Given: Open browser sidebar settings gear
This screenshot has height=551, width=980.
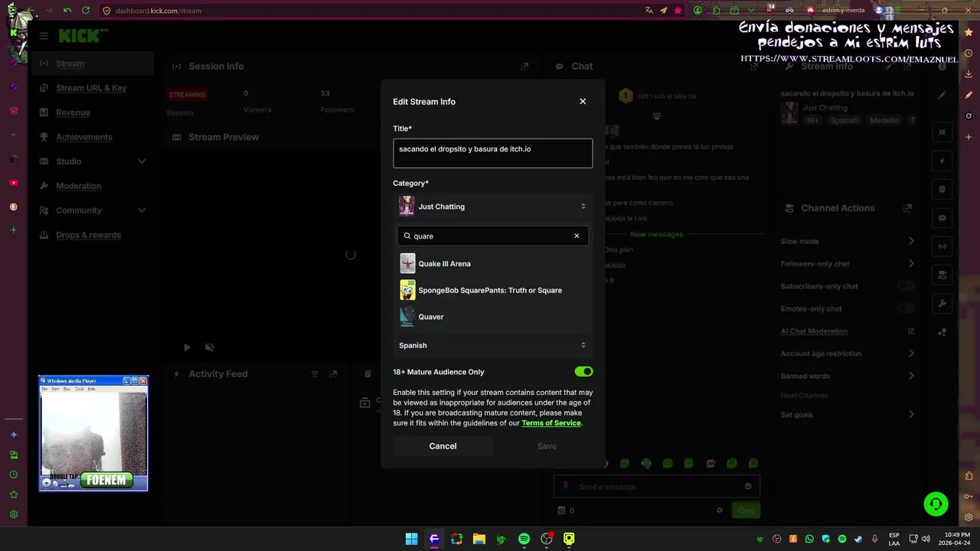Looking at the screenshot, I should click(x=14, y=515).
